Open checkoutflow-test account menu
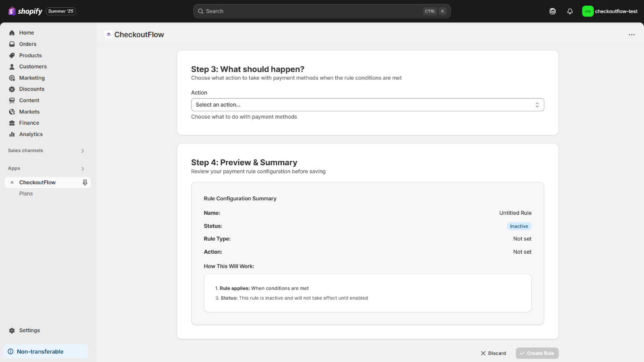 610,11
